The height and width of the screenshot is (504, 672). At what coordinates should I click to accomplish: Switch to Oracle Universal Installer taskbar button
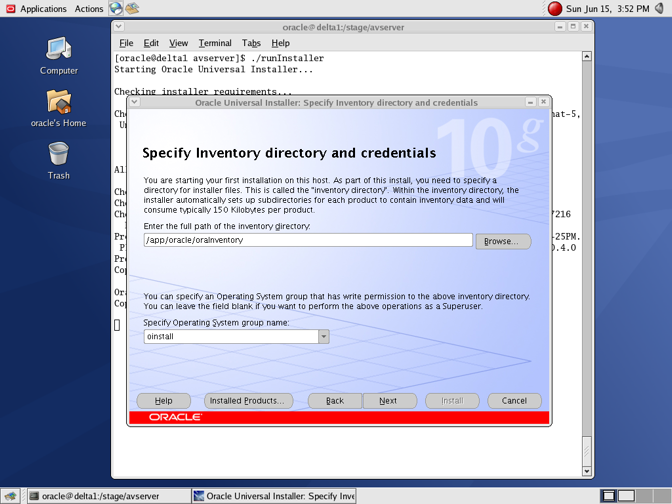click(274, 496)
